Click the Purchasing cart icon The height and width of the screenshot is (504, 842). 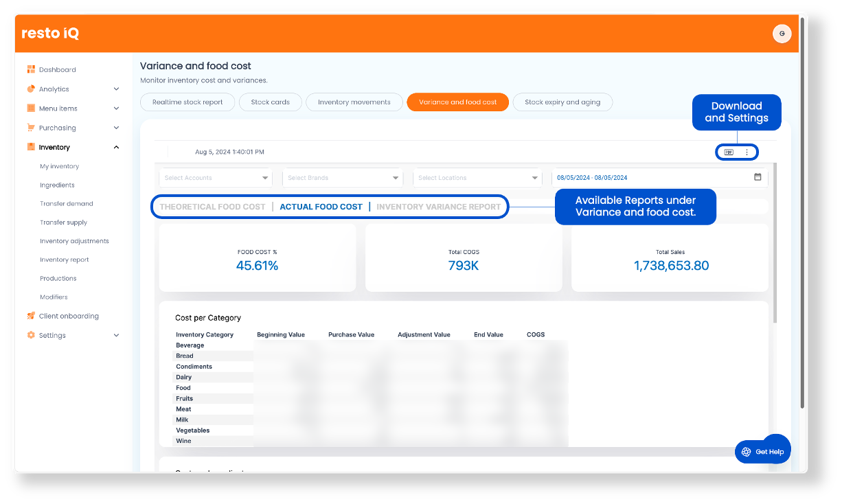[x=31, y=128]
